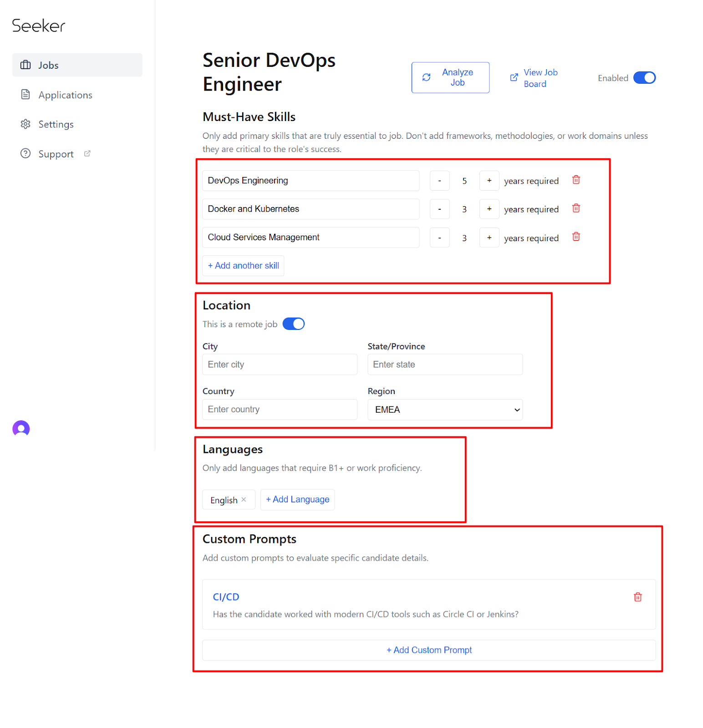
Task: Decrease years for Cloud Services Management
Action: (x=439, y=238)
